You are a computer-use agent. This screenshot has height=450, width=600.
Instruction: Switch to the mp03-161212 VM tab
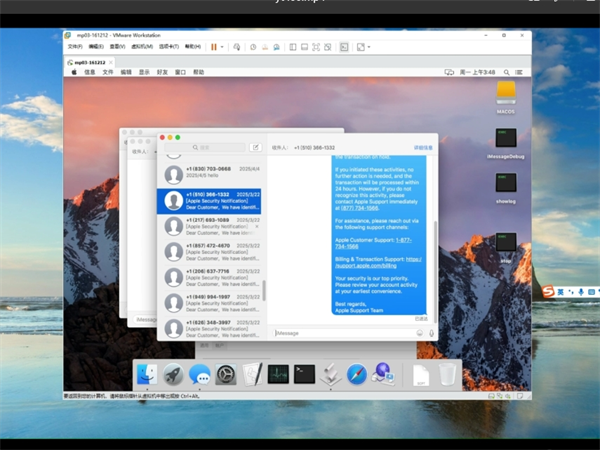pos(89,61)
